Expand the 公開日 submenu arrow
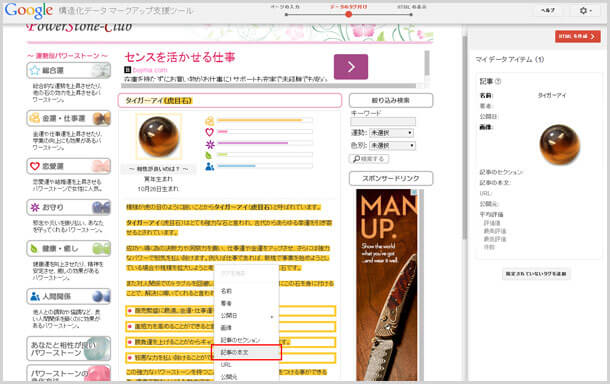The height and width of the screenshot is (384, 610). pyautogui.click(x=272, y=316)
